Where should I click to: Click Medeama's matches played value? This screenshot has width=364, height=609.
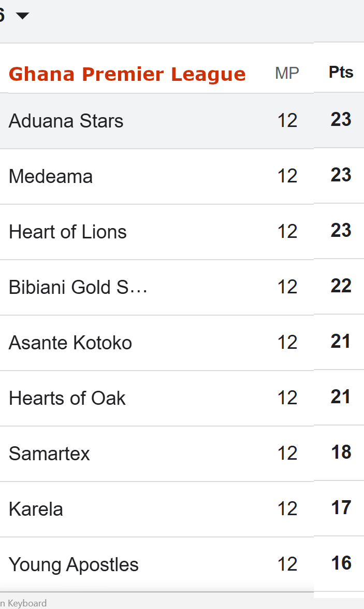click(287, 176)
